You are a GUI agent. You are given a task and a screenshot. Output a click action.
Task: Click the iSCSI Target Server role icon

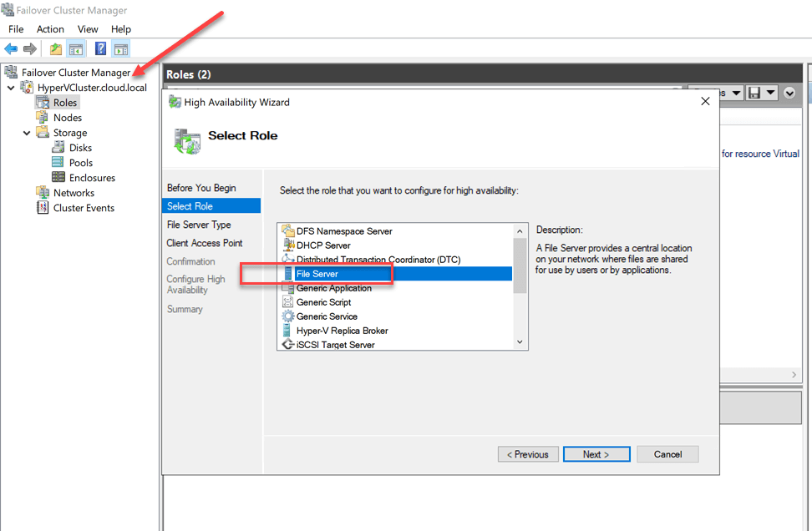click(x=287, y=344)
